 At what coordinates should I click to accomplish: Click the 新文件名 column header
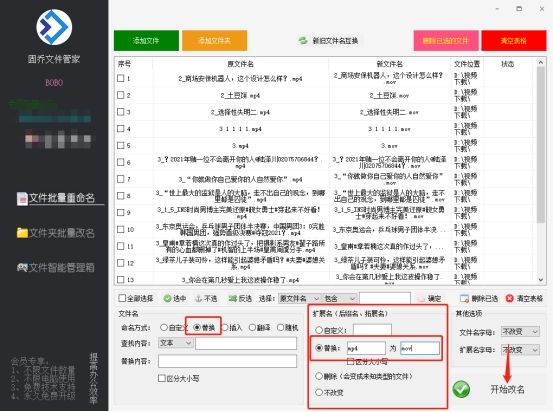(390, 64)
